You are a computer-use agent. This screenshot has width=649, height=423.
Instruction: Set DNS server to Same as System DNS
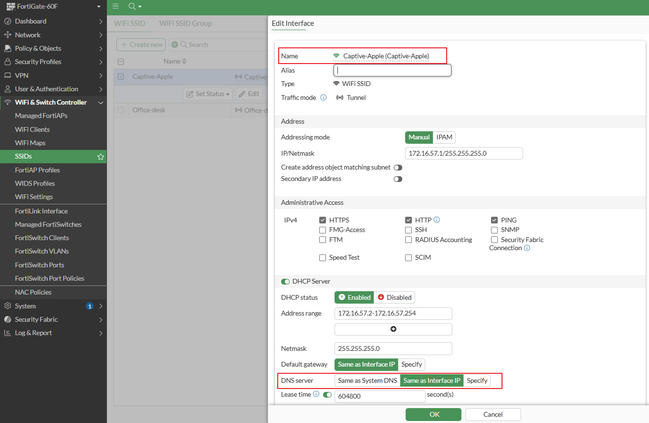(x=366, y=381)
